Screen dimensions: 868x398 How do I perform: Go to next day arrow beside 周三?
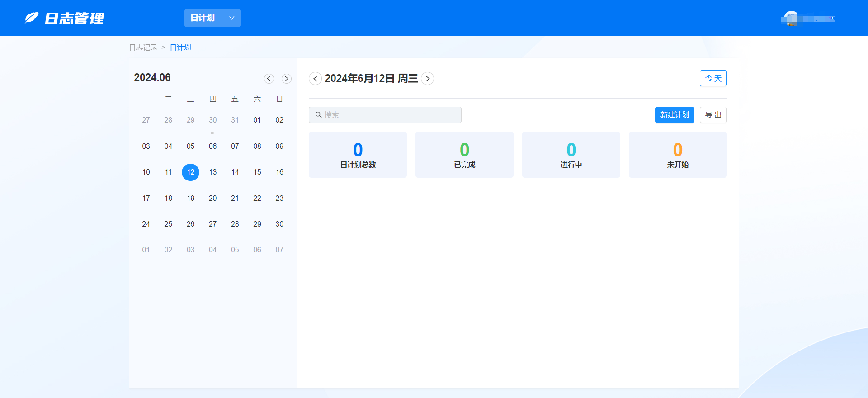428,79
